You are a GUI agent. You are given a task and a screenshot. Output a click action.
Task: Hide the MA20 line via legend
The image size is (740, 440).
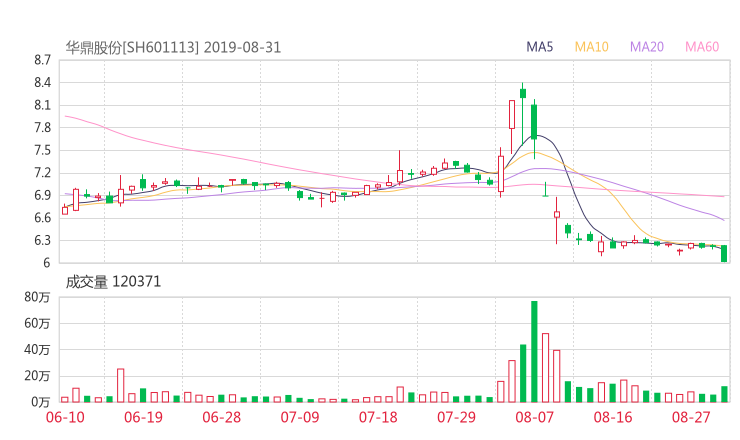646,47
